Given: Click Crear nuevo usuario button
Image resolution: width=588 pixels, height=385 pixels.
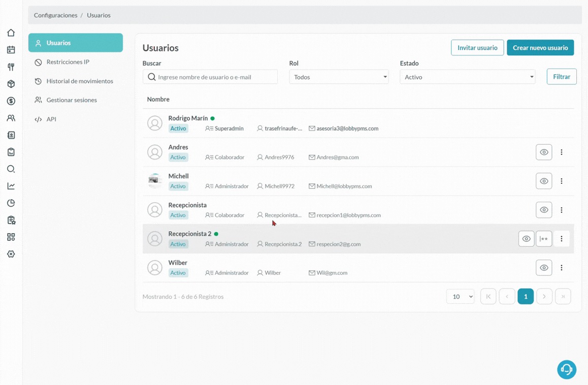Looking at the screenshot, I should point(540,48).
